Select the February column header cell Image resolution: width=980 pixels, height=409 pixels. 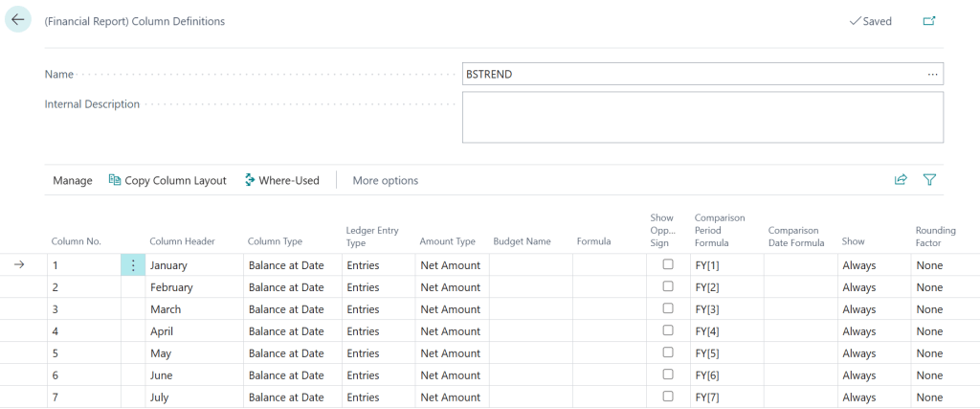(194, 287)
